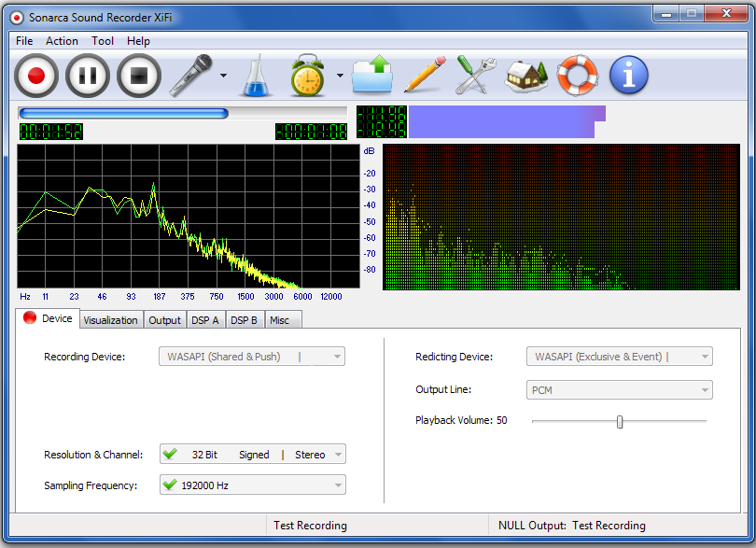Click the frequency spectrum line graph
Image resolution: width=756 pixels, height=548 pixels.
coord(189,216)
